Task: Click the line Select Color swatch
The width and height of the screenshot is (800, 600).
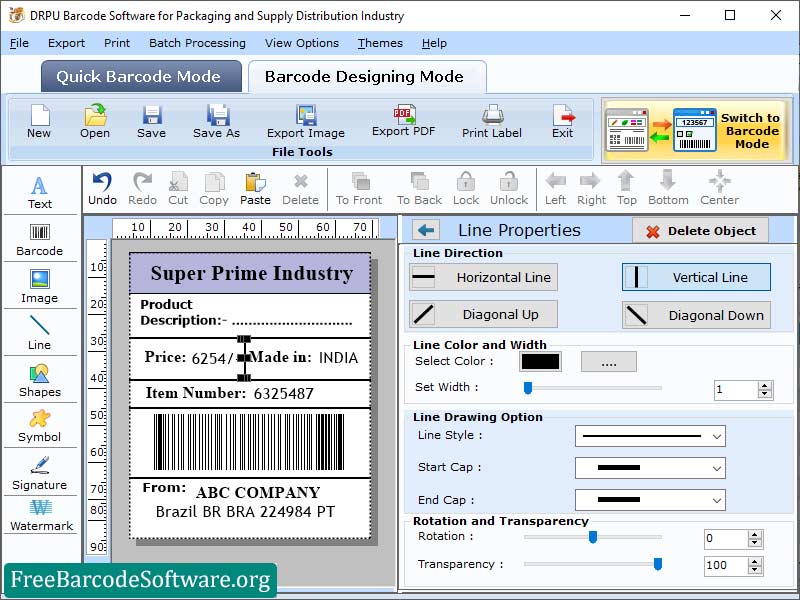Action: click(x=540, y=361)
